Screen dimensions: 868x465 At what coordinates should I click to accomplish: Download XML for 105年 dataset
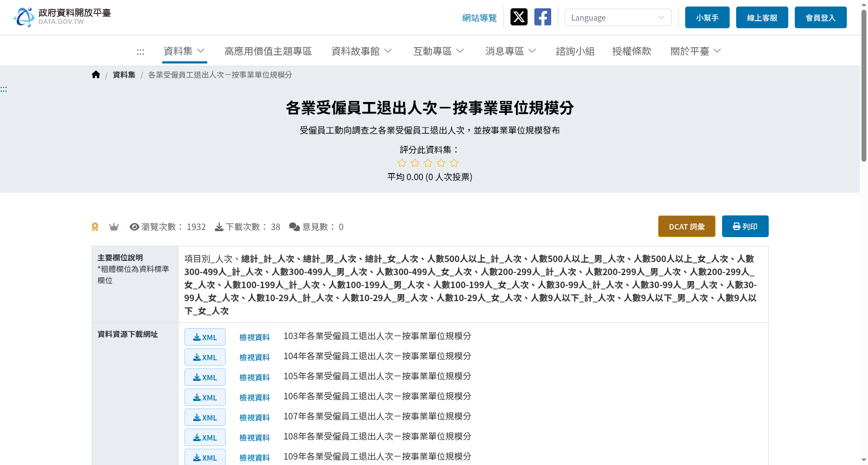pyautogui.click(x=205, y=377)
